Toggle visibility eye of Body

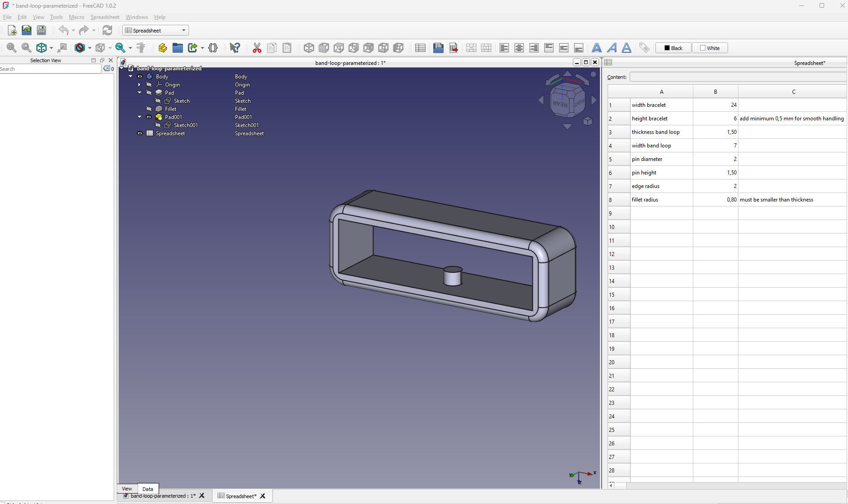click(x=140, y=77)
